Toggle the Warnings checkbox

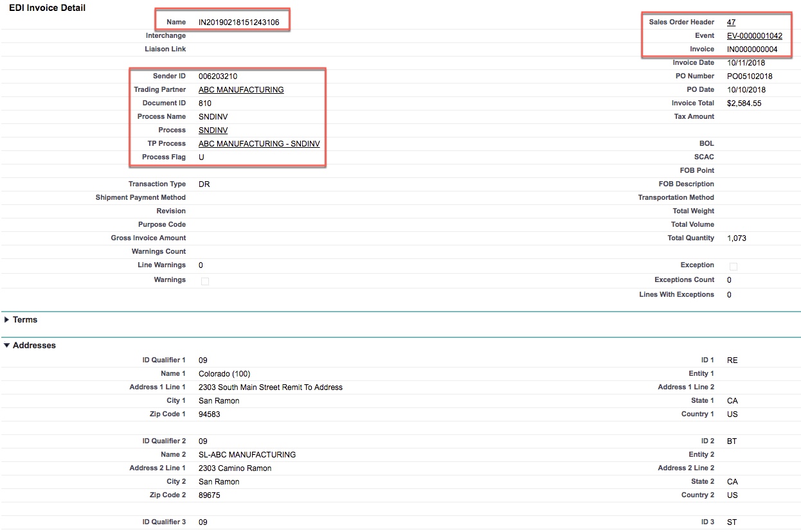205,281
